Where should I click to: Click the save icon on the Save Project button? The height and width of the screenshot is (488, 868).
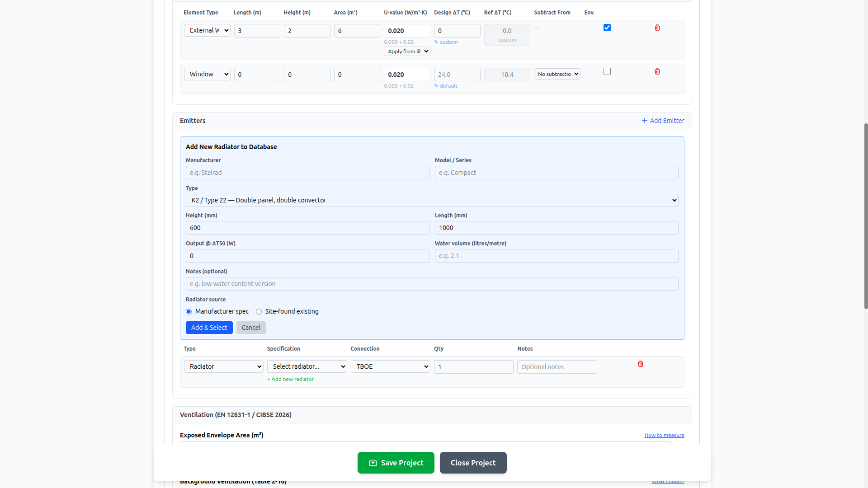(373, 463)
